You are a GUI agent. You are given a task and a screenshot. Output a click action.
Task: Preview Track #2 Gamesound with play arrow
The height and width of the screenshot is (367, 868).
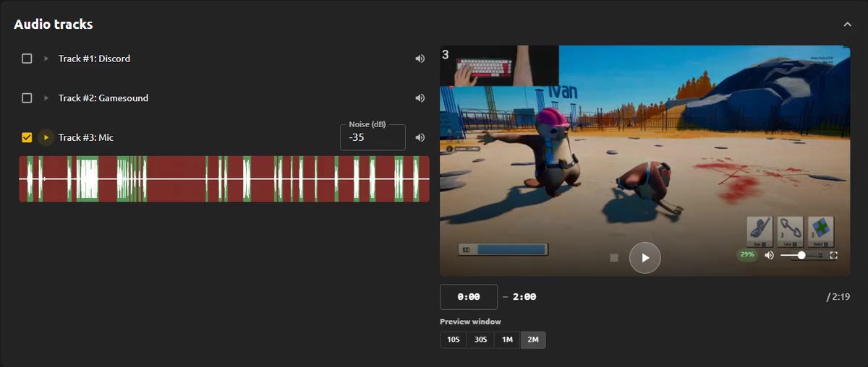coord(46,98)
